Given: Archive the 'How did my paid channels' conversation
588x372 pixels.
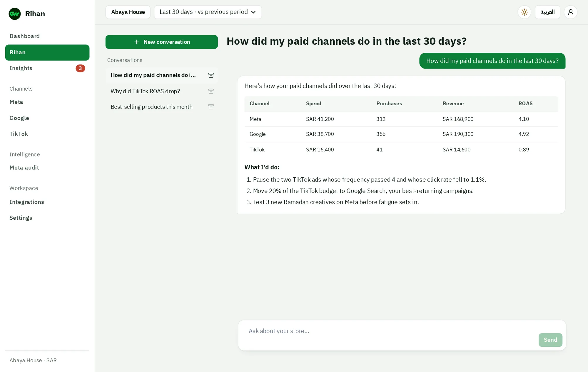Looking at the screenshot, I should point(211,75).
